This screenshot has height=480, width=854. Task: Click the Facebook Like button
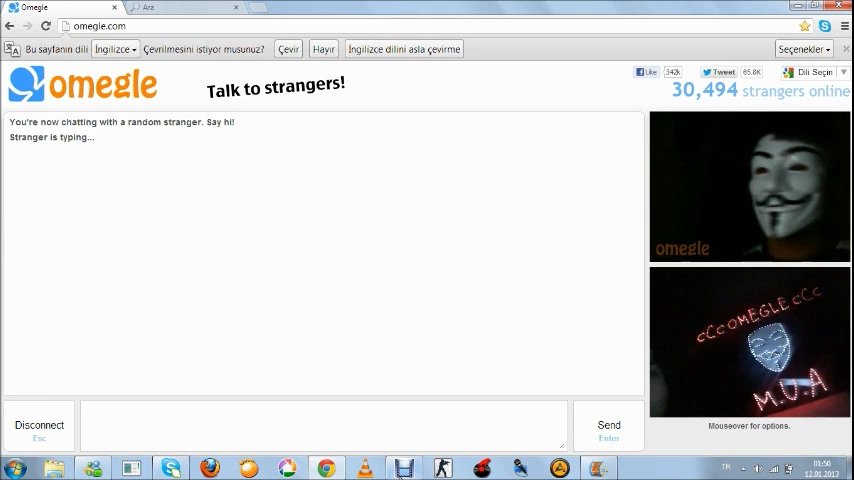coord(647,72)
